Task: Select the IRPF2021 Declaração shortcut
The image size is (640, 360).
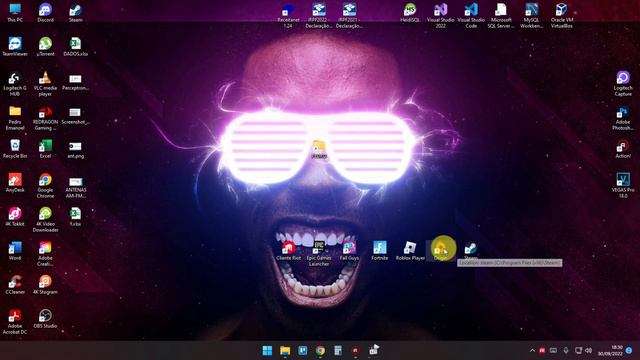Action: pos(349,15)
